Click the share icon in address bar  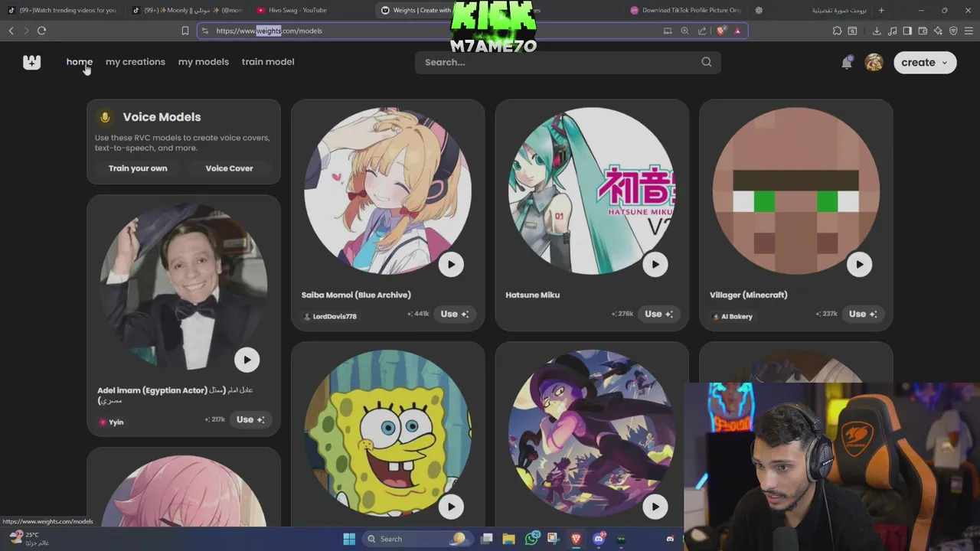point(702,31)
